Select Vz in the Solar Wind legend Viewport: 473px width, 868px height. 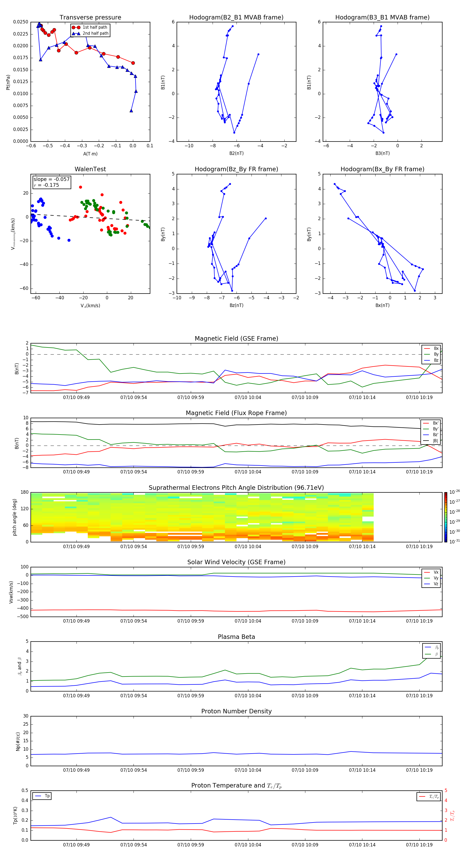coord(431,584)
